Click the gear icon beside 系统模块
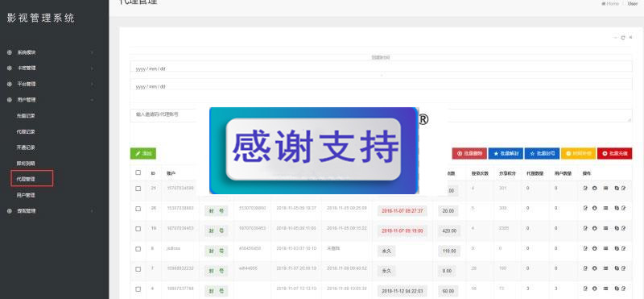Image resolution: width=644 pixels, height=299 pixels. coord(9,52)
